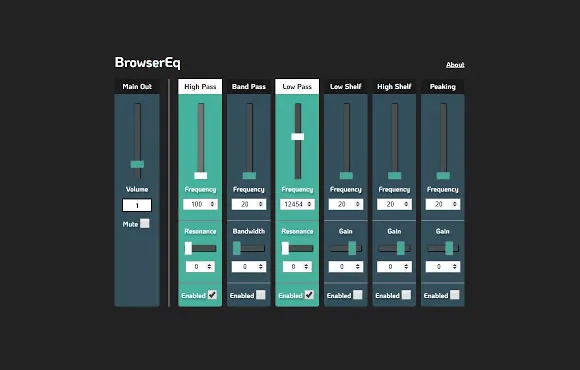The width and height of the screenshot is (580, 370).
Task: Select the Main Out column header
Action: (137, 87)
